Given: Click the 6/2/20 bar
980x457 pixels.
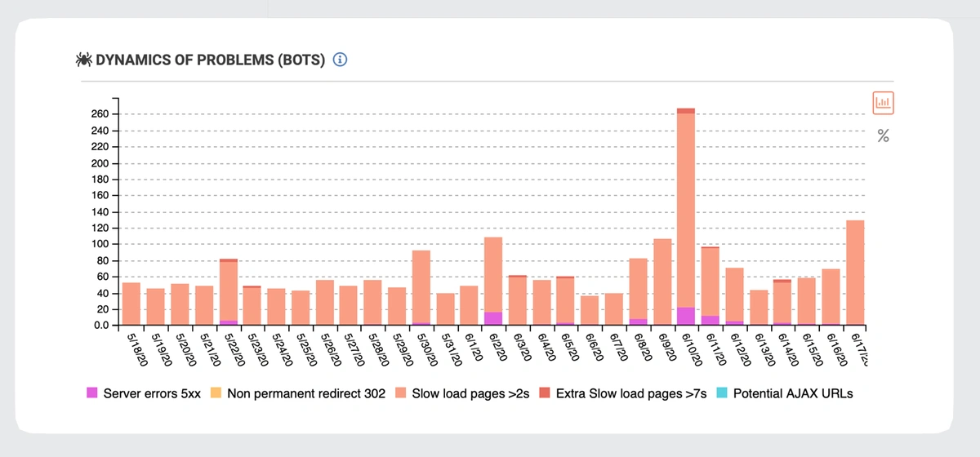Looking at the screenshot, I should point(493,277).
